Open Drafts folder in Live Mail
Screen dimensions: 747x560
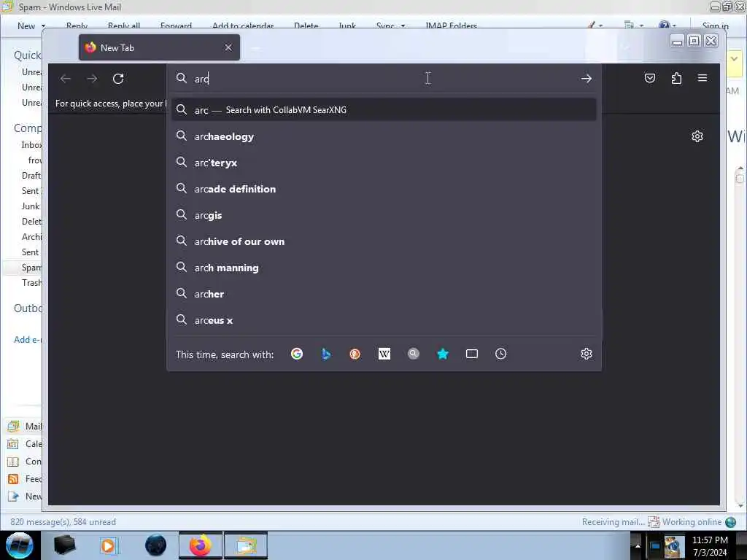pos(31,176)
